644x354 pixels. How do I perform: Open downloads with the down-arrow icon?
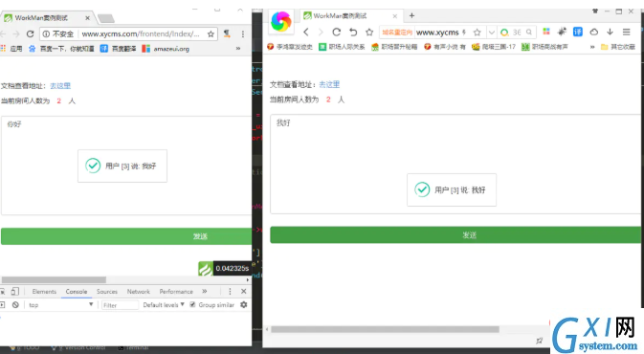(x=610, y=32)
